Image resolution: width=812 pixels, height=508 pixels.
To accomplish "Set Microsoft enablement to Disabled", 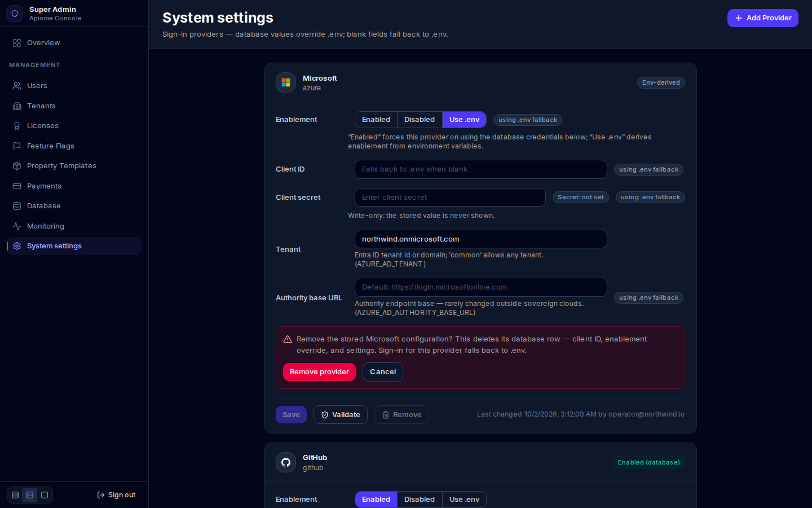I will click(420, 120).
